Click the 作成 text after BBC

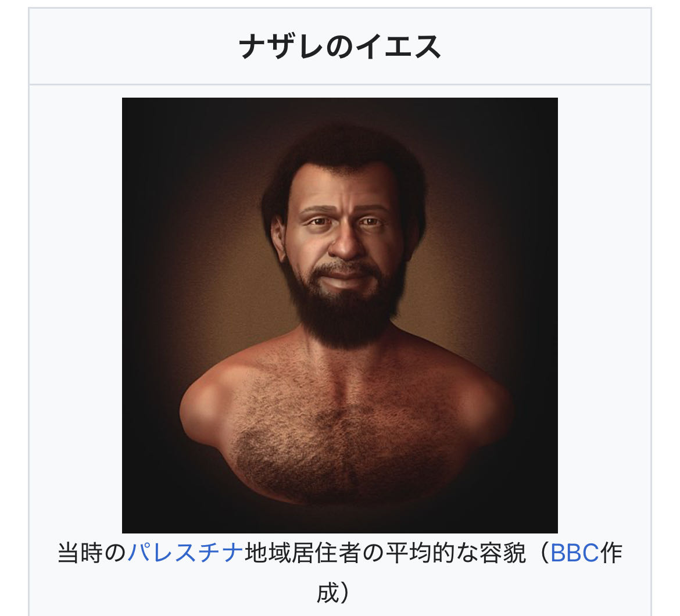(x=470, y=572)
